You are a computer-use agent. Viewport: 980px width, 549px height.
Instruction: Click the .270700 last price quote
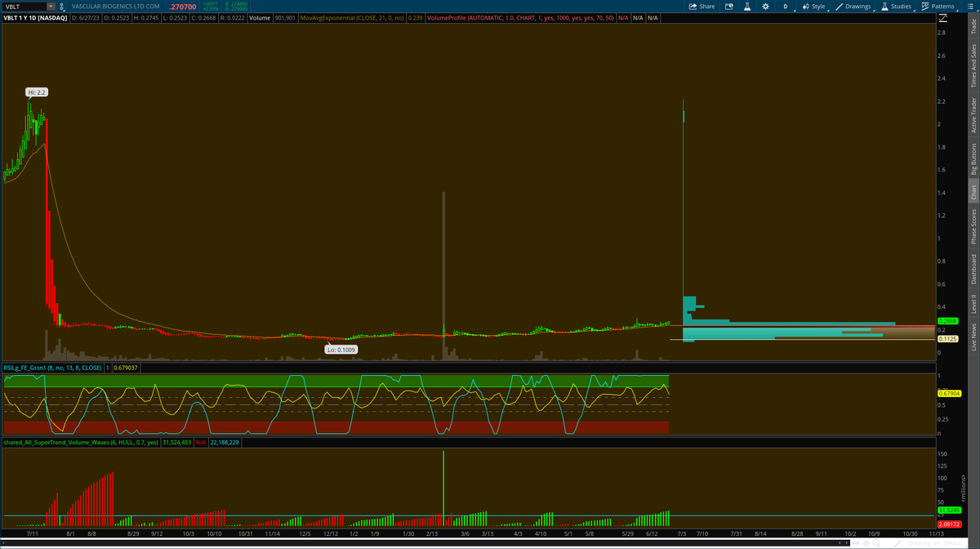[x=183, y=7]
